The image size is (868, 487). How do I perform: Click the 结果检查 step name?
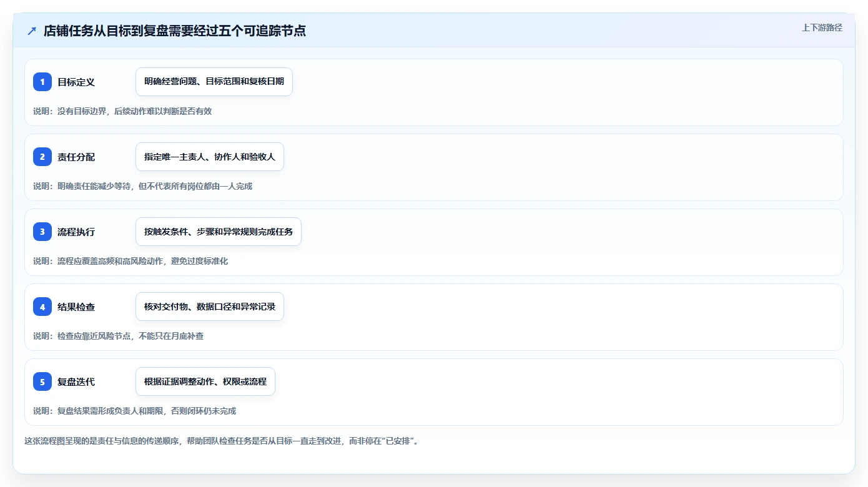click(x=76, y=307)
